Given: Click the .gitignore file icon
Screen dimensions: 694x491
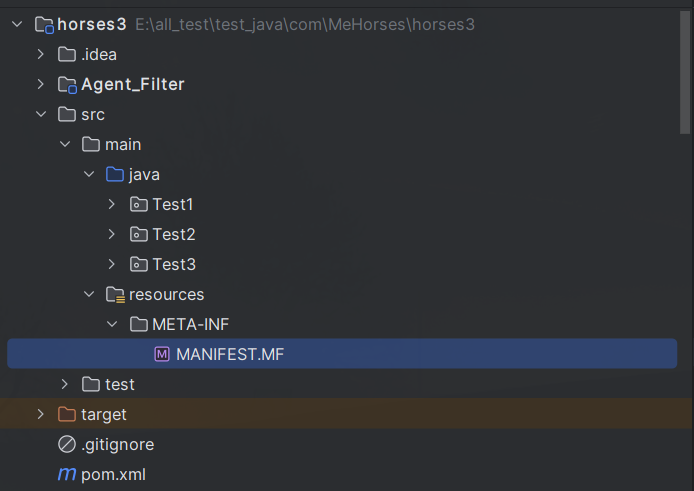Looking at the screenshot, I should [67, 444].
